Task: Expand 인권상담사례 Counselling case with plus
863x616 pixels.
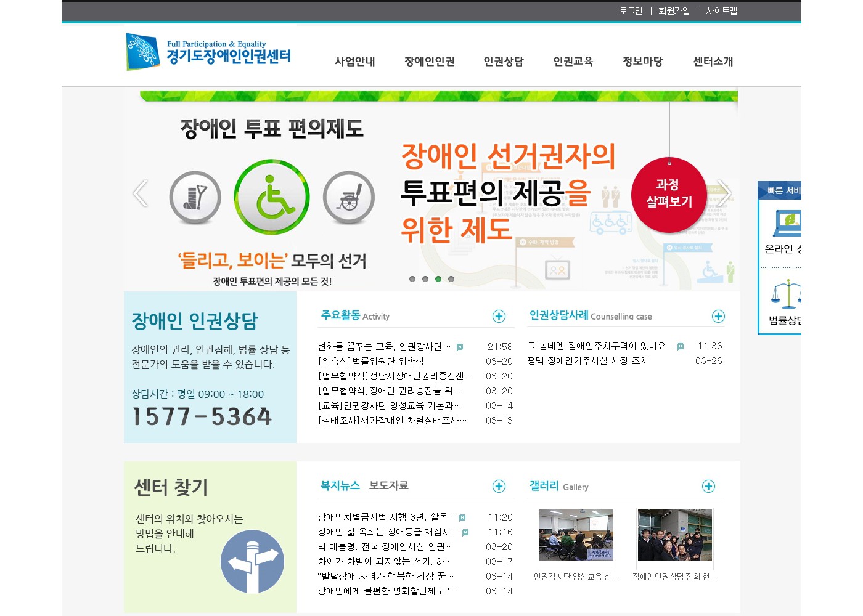Action: pyautogui.click(x=718, y=316)
